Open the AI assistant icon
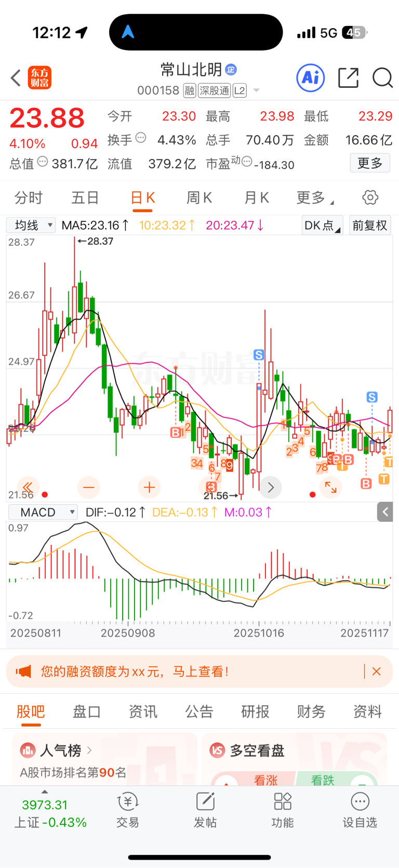This screenshot has height=868, width=399. pos(310,78)
